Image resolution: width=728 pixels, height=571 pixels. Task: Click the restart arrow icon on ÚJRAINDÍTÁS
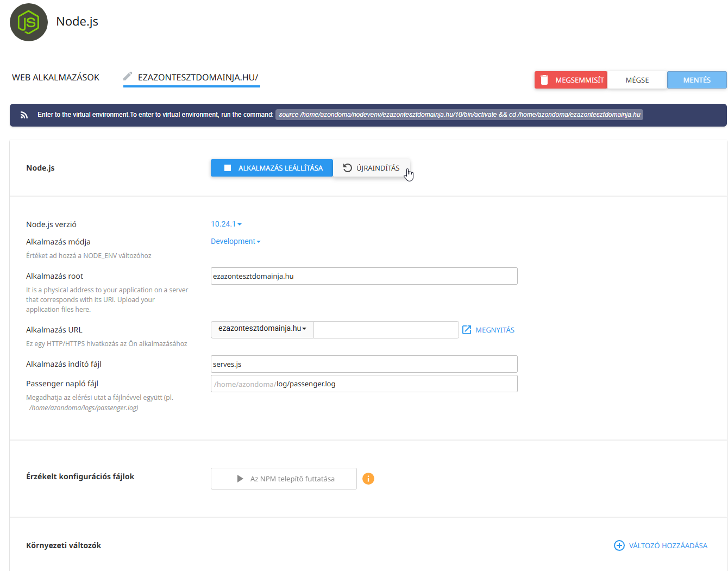348,167
